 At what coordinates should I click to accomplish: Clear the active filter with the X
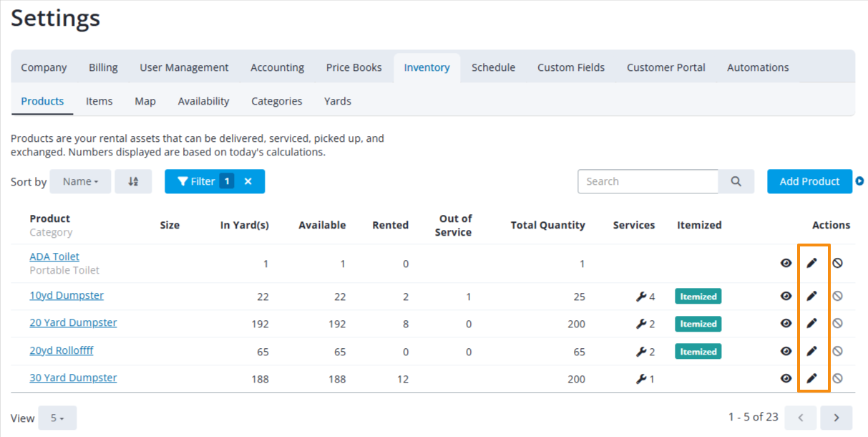(248, 181)
